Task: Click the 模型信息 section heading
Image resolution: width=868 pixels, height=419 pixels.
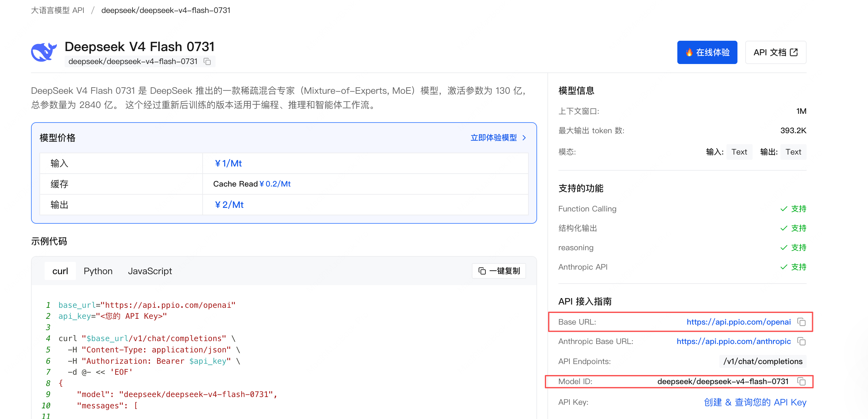Action: point(576,91)
